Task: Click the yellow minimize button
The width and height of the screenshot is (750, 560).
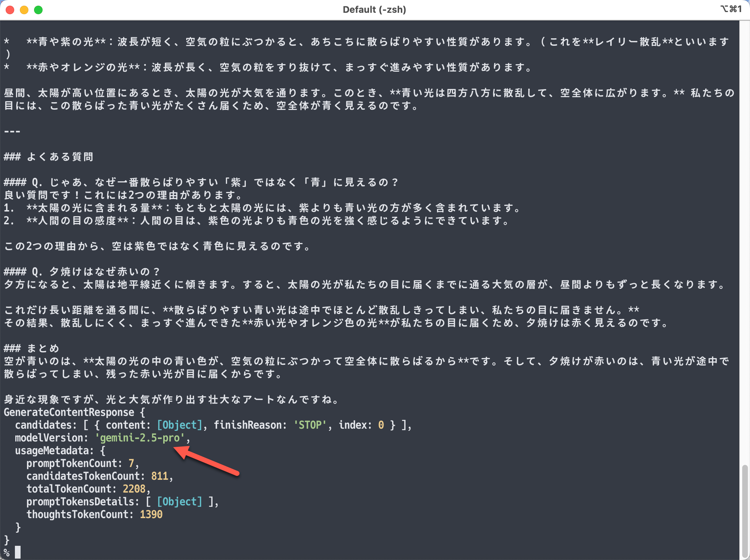Action: click(24, 10)
